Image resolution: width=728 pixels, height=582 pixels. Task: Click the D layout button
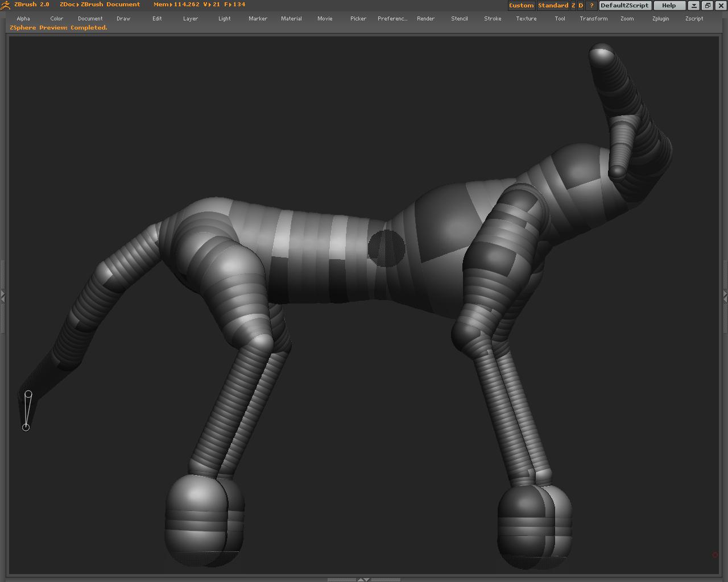(581, 6)
